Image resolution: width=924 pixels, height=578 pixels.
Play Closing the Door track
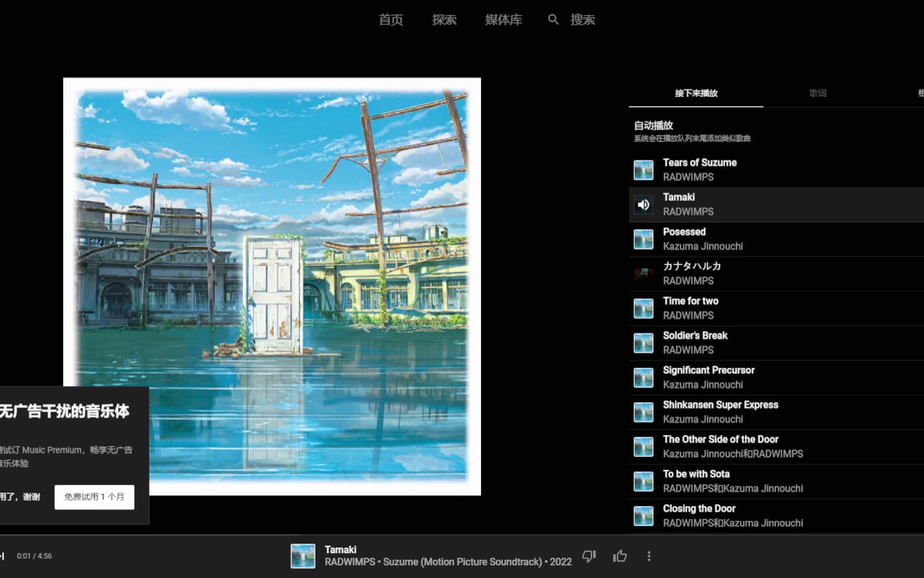(776, 516)
